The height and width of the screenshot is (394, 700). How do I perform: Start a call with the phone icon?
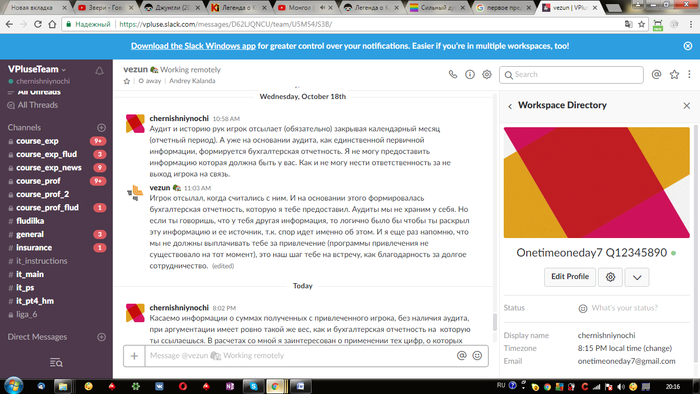[453, 75]
